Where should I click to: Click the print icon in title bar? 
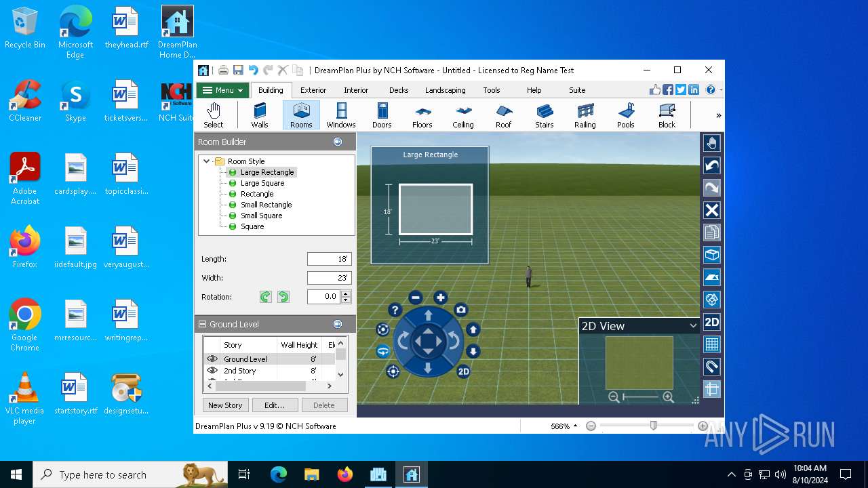(x=223, y=70)
